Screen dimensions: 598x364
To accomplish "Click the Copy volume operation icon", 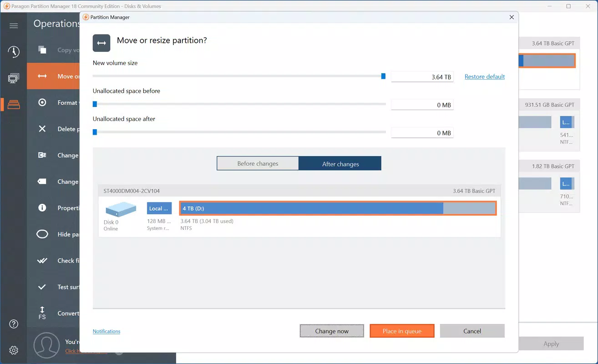I will pos(42,50).
